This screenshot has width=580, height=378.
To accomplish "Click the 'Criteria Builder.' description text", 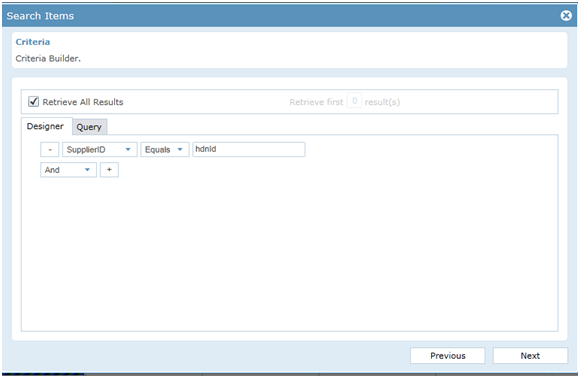I will coord(48,58).
